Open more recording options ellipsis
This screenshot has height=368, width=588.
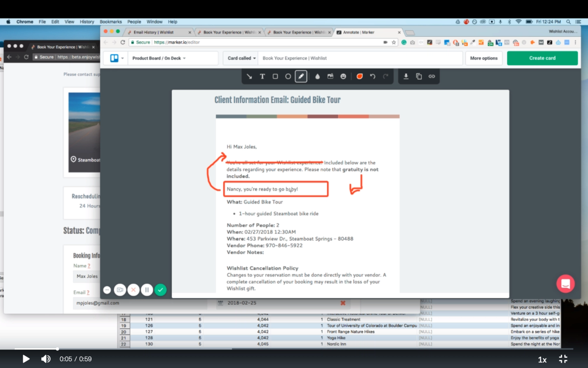point(107,290)
